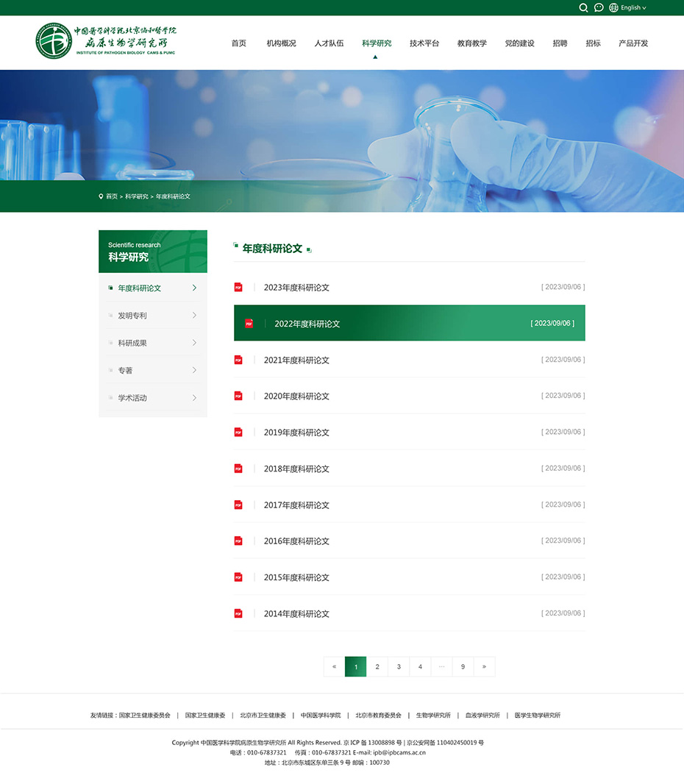Click PDF icon beside 2021年度科研论文
The image size is (684, 784).
238,360
